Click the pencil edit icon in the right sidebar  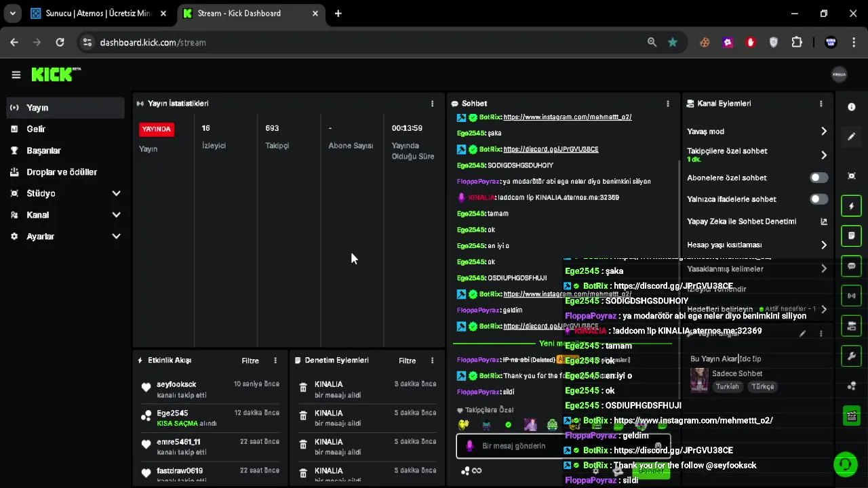pos(852,136)
